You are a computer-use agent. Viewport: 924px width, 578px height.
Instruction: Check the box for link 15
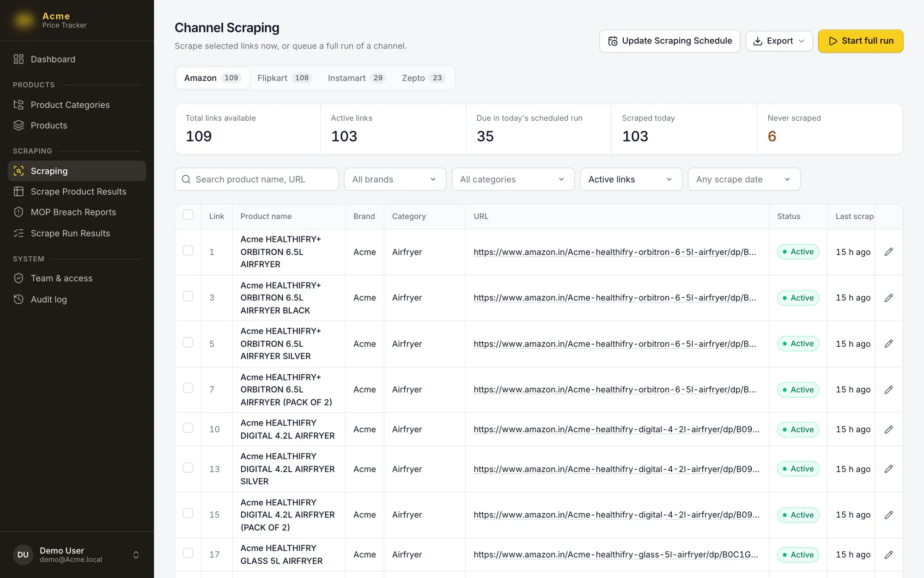pos(188,513)
